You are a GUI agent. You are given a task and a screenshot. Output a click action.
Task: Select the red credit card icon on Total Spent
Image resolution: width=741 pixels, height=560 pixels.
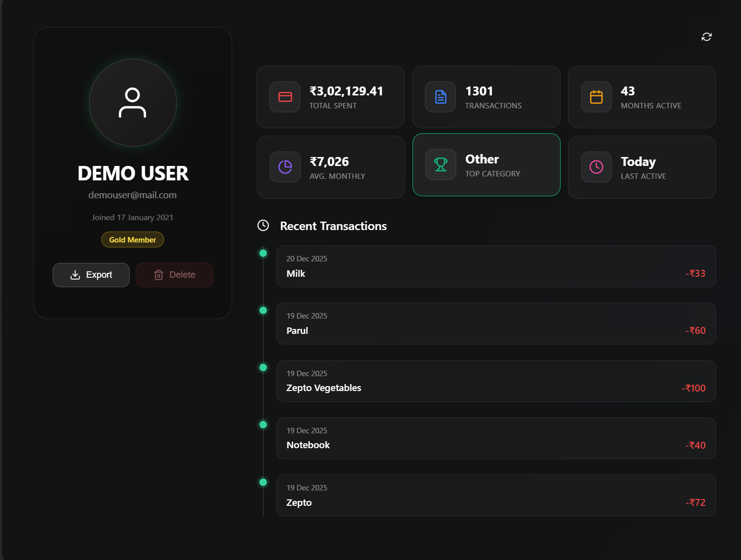(284, 97)
